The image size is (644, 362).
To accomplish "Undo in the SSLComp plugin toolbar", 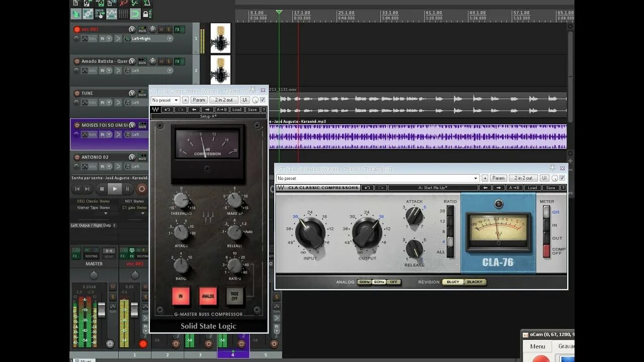I will [168, 110].
